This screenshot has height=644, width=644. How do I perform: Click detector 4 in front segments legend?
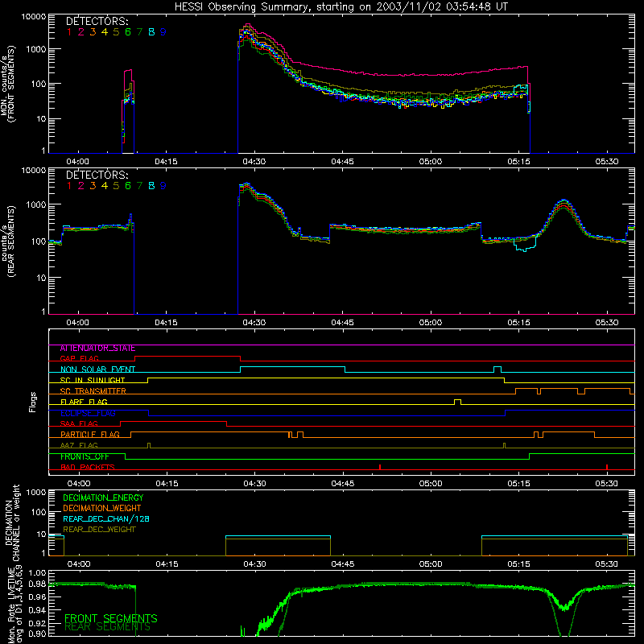[105, 32]
